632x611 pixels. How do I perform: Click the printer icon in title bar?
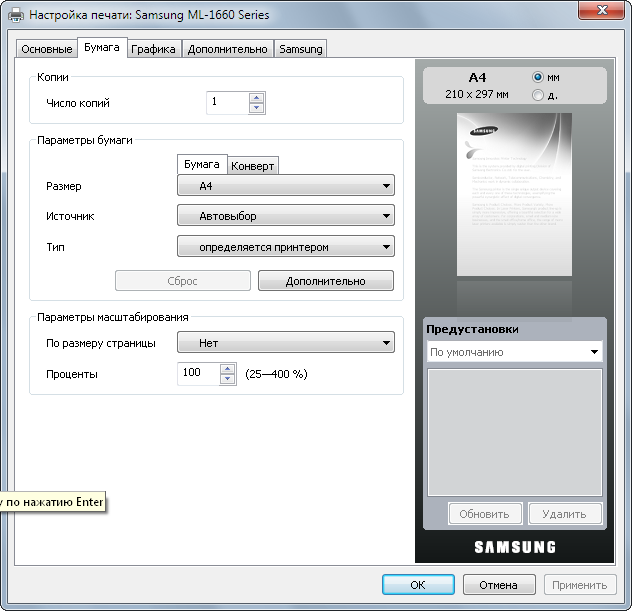coord(15,16)
